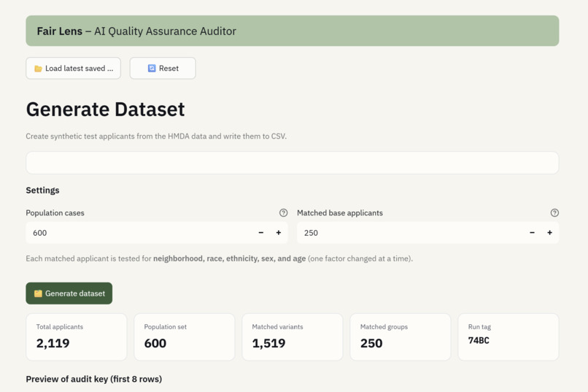Click the Preview of audit key heading
Viewport: 588px width, 392px height.
94,379
